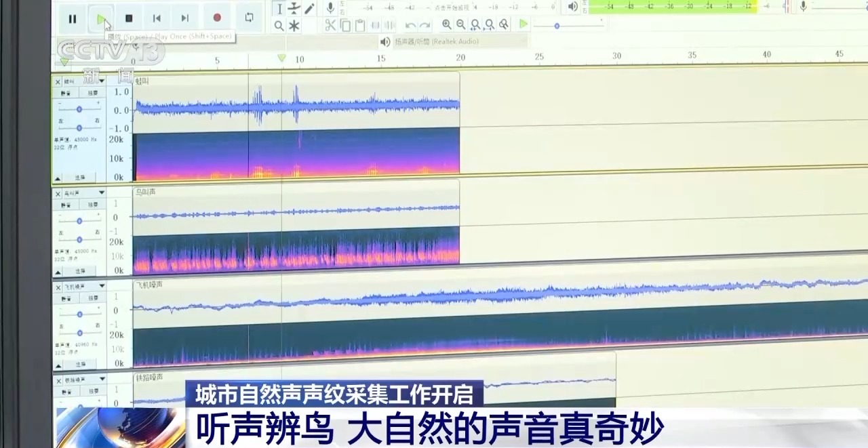Start recording with the red Record button
Image resolution: width=868 pixels, height=448 pixels.
[217, 18]
